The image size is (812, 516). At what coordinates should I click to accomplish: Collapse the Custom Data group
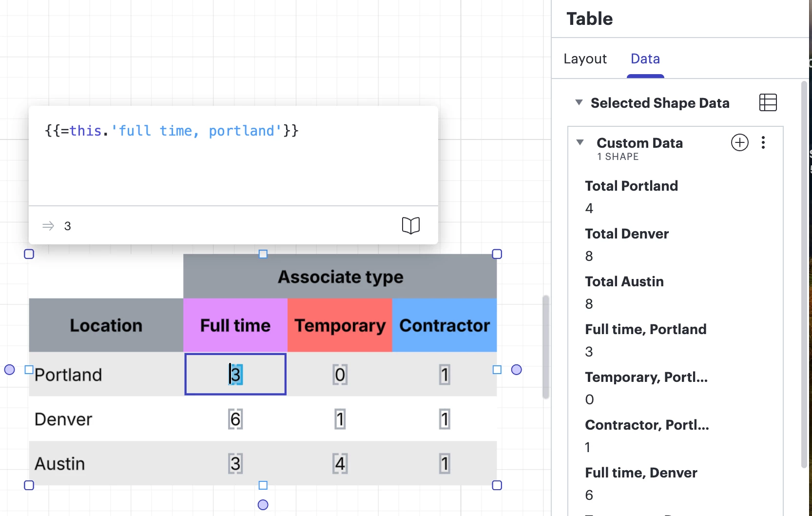click(x=580, y=142)
